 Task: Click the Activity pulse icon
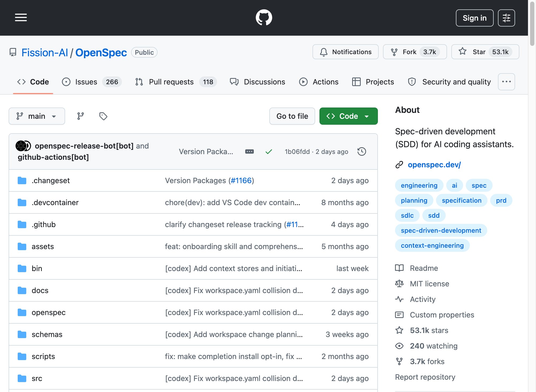click(x=399, y=299)
